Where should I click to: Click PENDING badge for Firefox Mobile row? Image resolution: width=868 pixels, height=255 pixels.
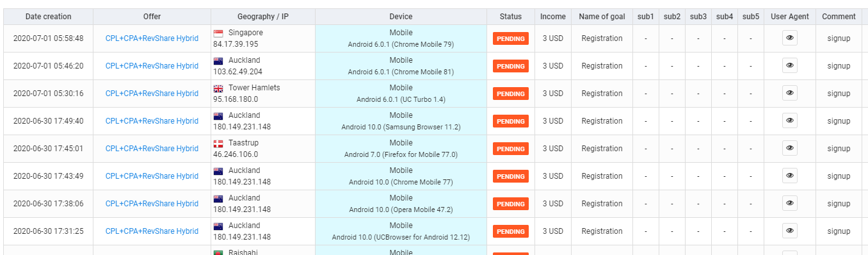coord(511,149)
